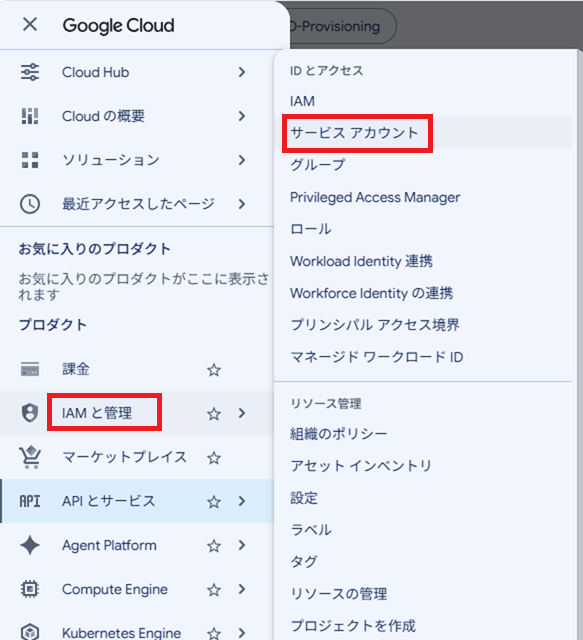583x640 pixels.
Task: Open サービス アカウント in the submenu
Action: coord(354,133)
